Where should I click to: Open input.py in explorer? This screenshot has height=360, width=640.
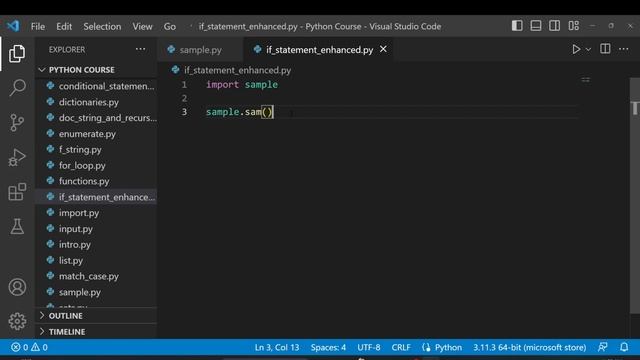(x=96, y=229)
